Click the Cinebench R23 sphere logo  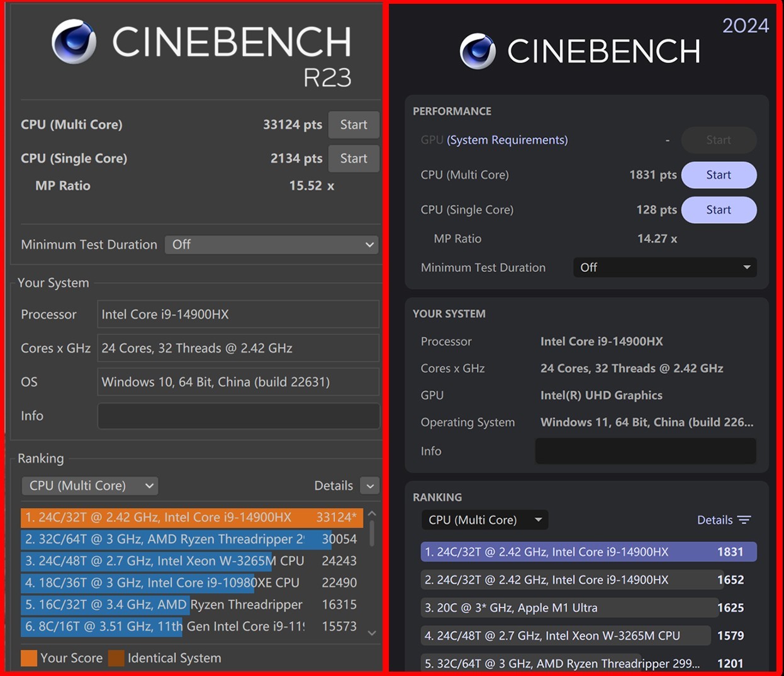pos(74,42)
